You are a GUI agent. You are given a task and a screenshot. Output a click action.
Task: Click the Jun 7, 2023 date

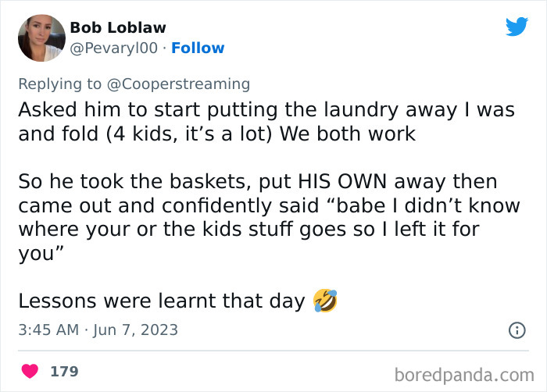136,330
